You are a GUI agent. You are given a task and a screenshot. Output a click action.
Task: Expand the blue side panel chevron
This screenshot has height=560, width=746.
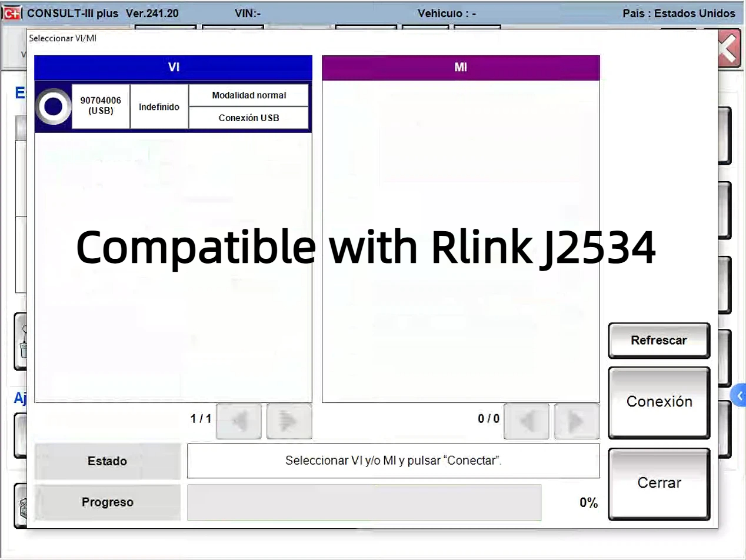point(739,396)
